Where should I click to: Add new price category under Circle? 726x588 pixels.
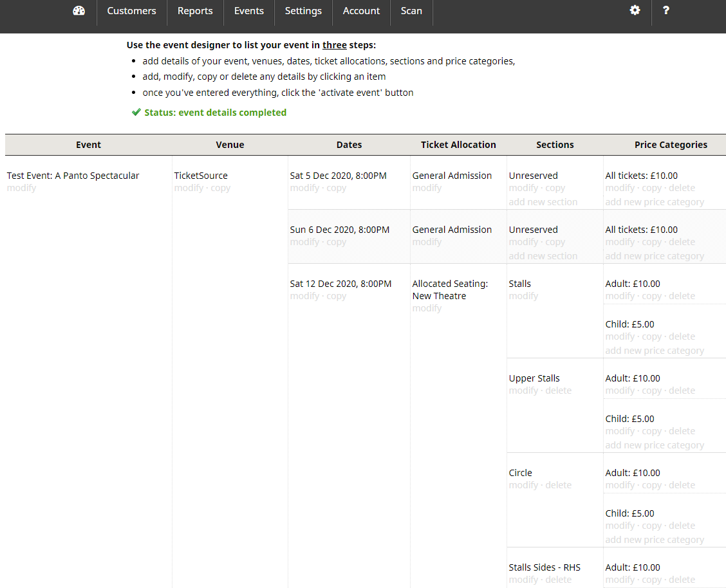655,540
